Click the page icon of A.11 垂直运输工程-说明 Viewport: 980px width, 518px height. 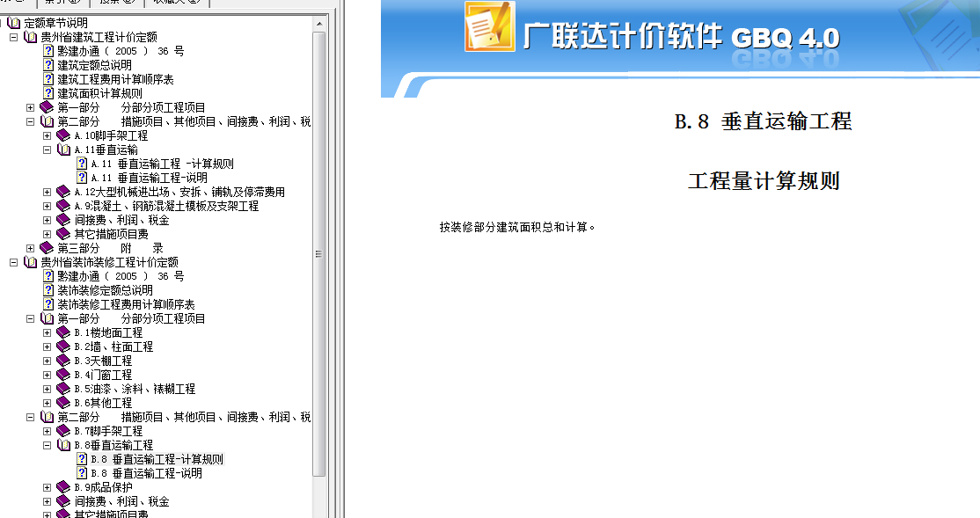(82, 178)
